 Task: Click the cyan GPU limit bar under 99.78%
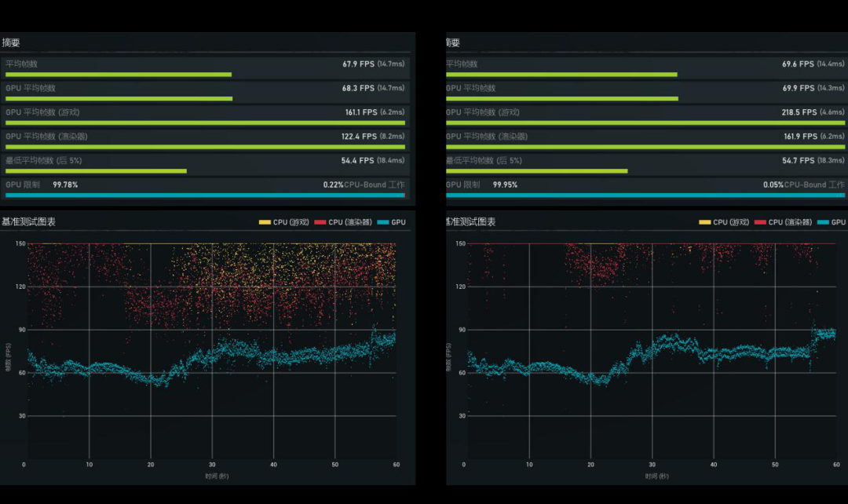[205, 195]
